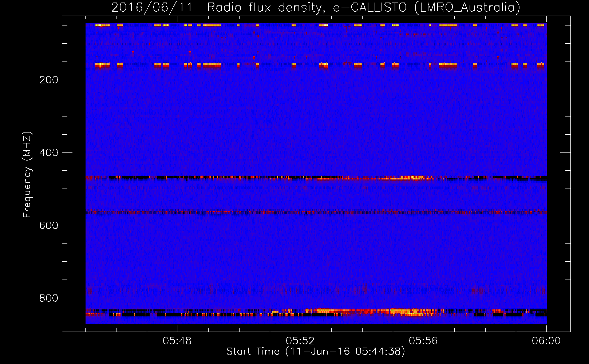
Task: Click the 800 frequency tick label
Action: click(x=49, y=298)
